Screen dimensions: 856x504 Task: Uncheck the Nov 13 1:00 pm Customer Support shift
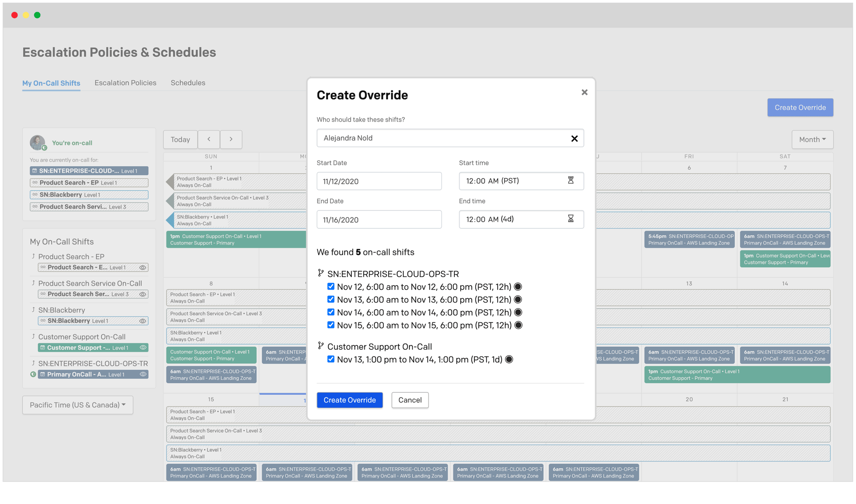[x=331, y=359]
